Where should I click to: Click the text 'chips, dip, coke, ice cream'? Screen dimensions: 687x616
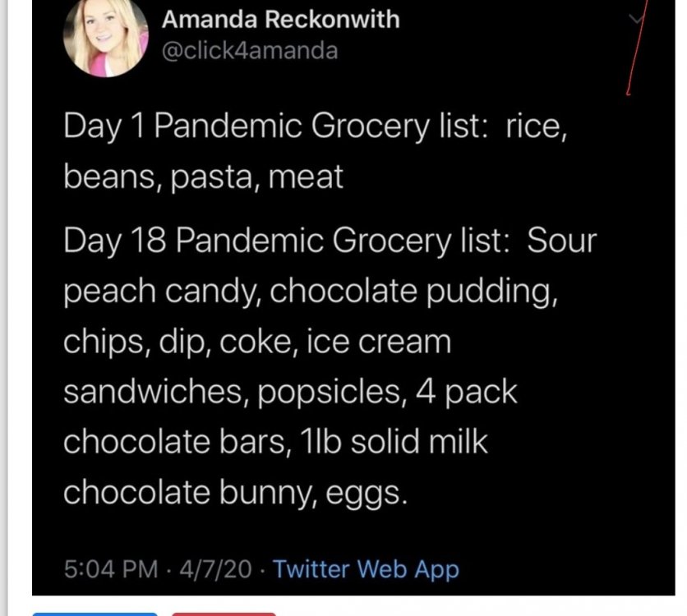coord(257,342)
